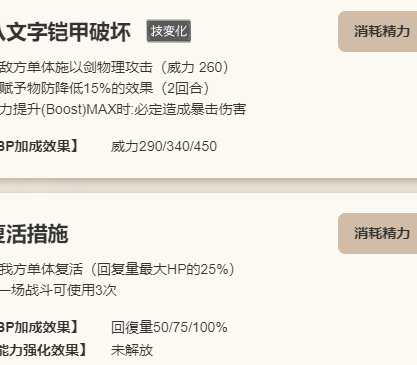Click the 消耗精力 button for 文字铠甲破坏
The image size is (417, 365).
pyautogui.click(x=378, y=31)
